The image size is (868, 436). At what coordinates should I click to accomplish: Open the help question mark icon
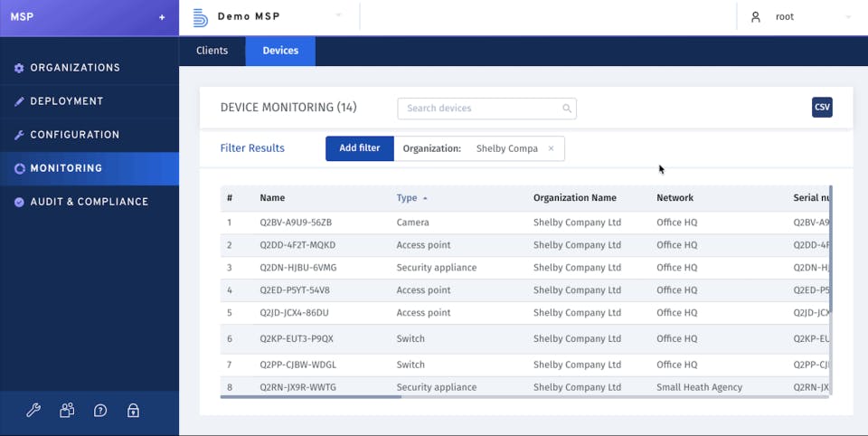tap(100, 411)
